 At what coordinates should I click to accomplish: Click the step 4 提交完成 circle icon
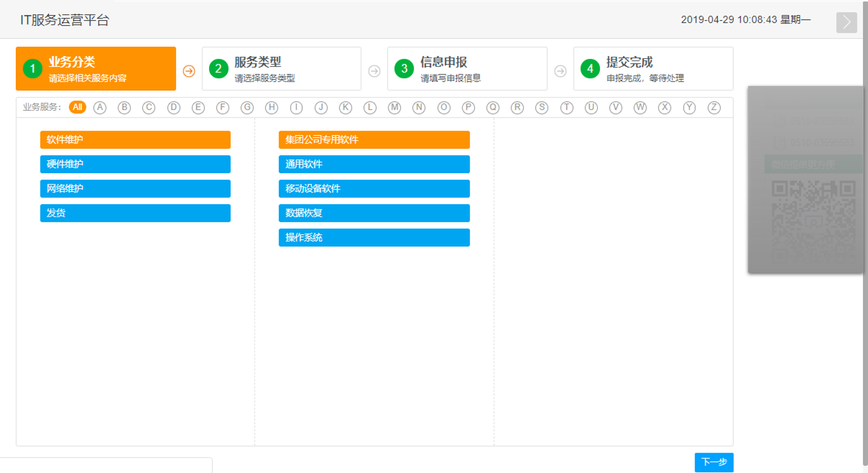pos(590,69)
